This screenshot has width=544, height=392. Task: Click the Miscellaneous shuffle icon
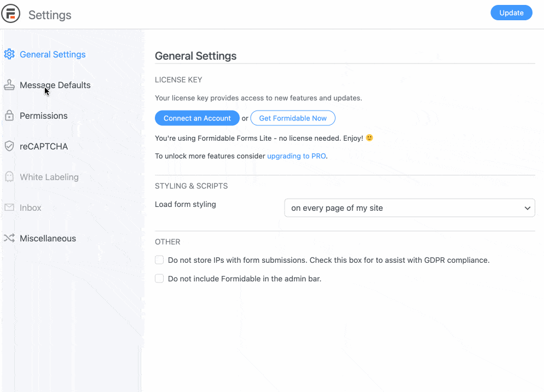pyautogui.click(x=9, y=238)
